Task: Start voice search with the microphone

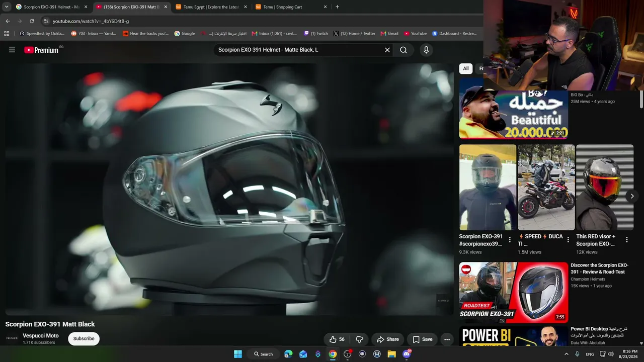Action: click(x=426, y=50)
